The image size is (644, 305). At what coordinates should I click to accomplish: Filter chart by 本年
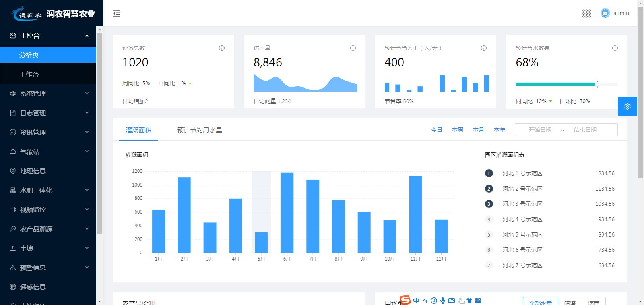pyautogui.click(x=499, y=130)
